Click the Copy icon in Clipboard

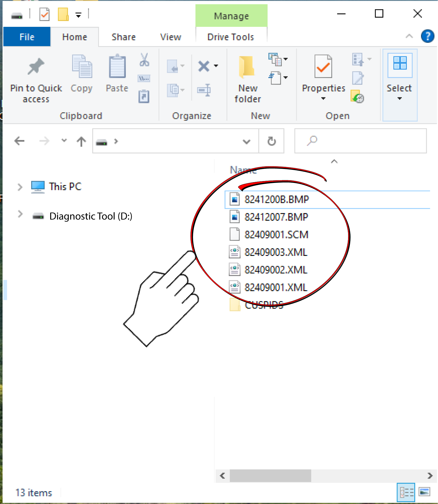pos(82,67)
